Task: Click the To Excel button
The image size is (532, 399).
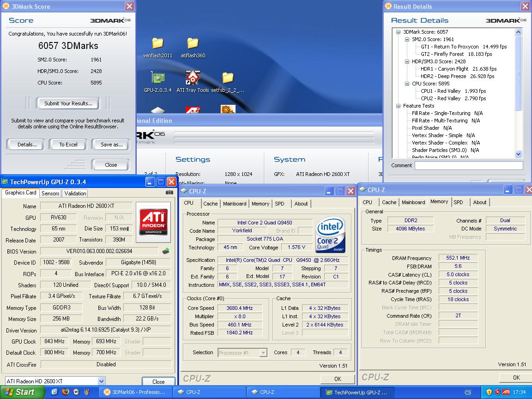Action: click(68, 145)
